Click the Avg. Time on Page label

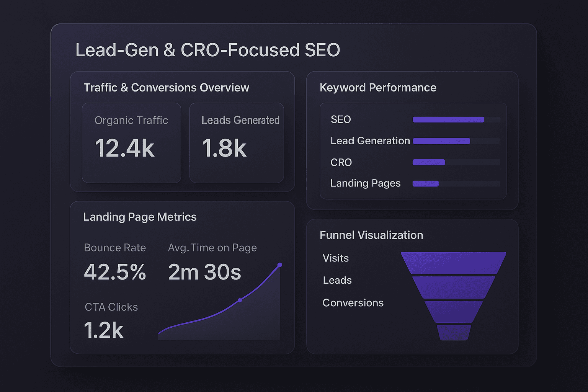click(212, 248)
